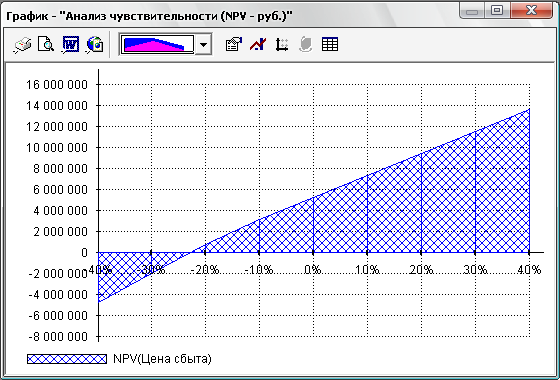The height and width of the screenshot is (380, 560).
Task: Click the 16 000 000 axis label
Action: pos(57,85)
